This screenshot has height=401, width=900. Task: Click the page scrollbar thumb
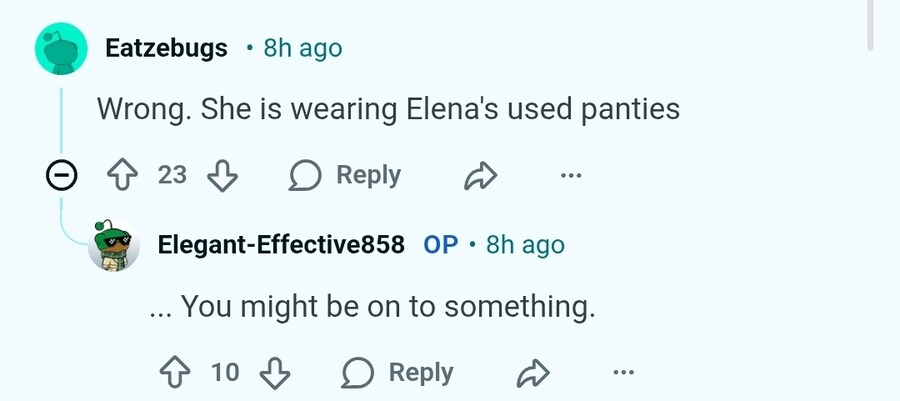870,25
